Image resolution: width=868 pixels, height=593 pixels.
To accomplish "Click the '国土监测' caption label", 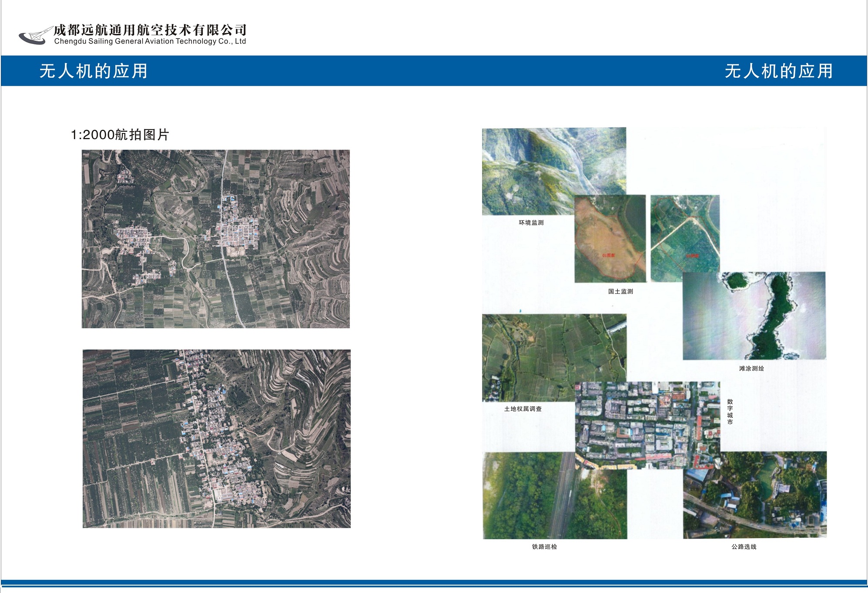I will coord(620,291).
